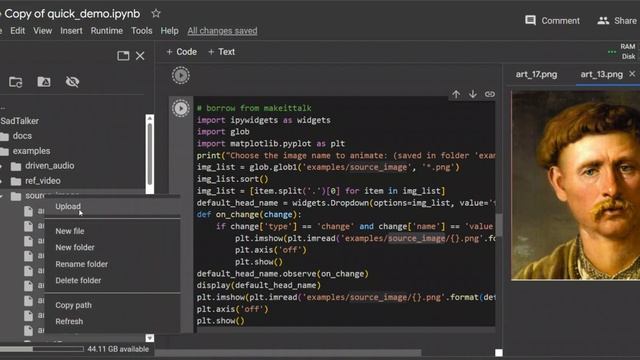Choose New folder from the context menu
The width and height of the screenshot is (640, 360).
(112, 247)
